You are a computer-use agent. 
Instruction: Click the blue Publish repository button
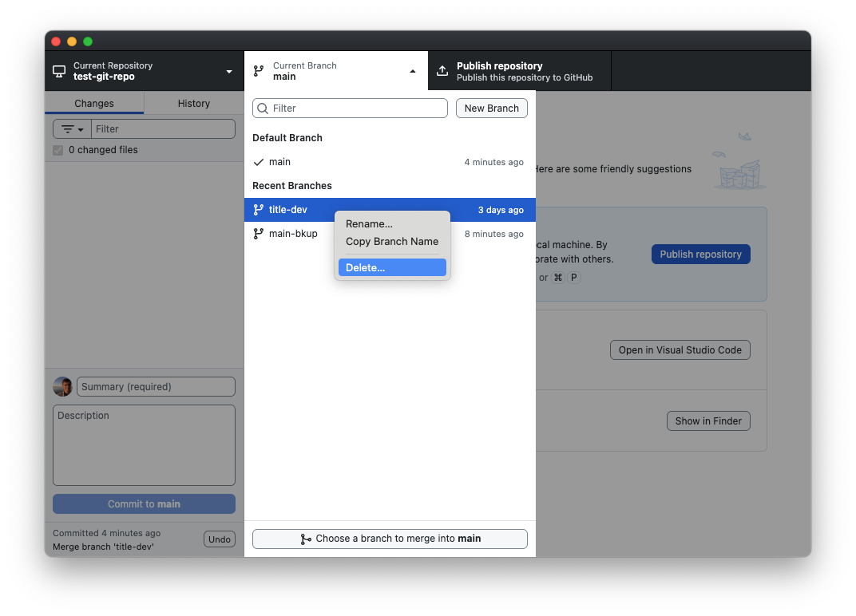(701, 255)
